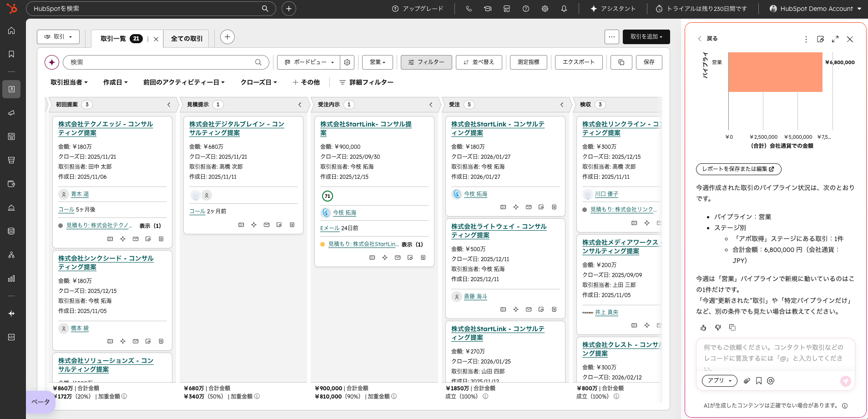Open the 取引担当者 filter dropdown

[69, 82]
